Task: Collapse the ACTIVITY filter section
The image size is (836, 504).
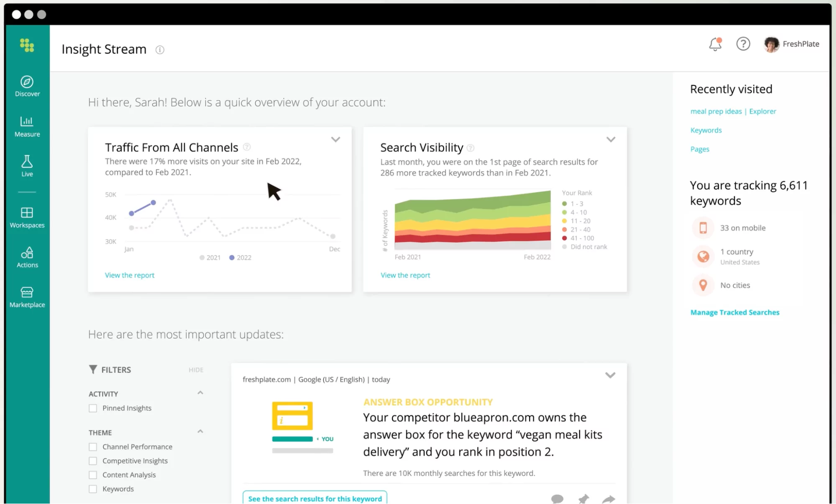Action: coord(200,393)
